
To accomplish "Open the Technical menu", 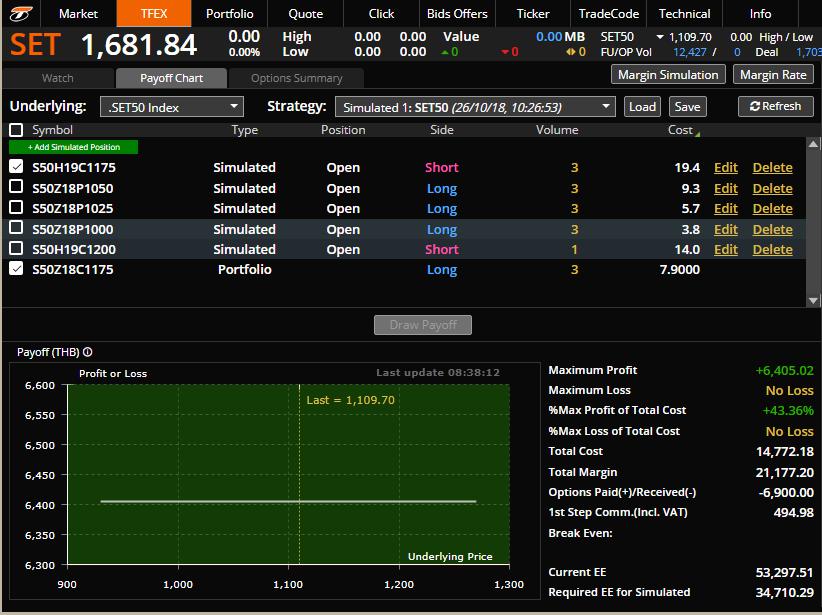I will [685, 14].
